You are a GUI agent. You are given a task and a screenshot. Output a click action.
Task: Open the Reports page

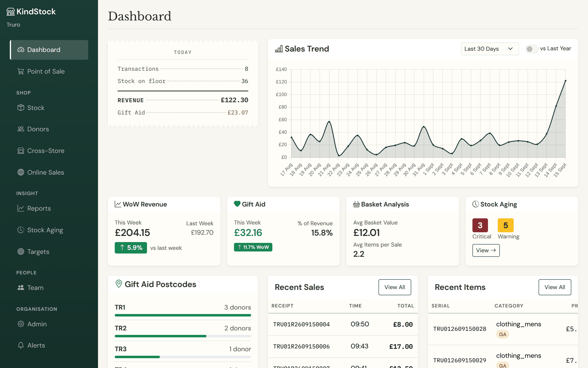pos(49,208)
